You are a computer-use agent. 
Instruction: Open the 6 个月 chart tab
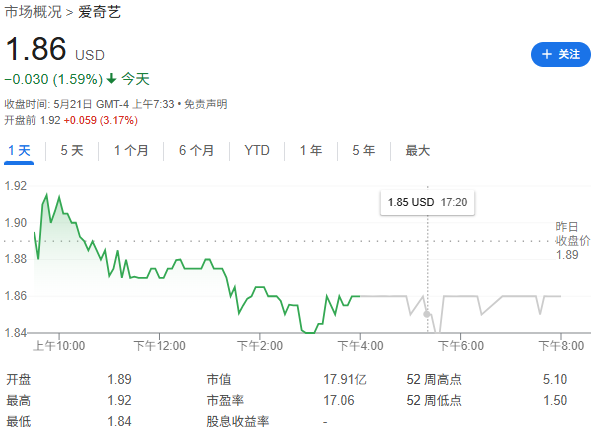196,150
